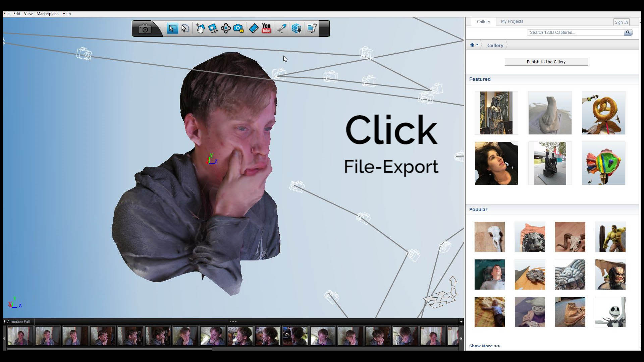Open the popular stone carving capture
The image size is (644, 362).
(570, 275)
